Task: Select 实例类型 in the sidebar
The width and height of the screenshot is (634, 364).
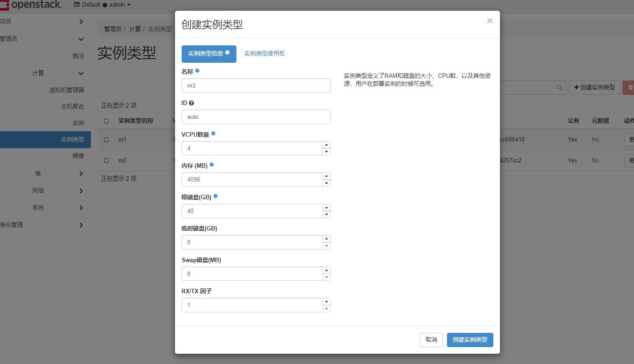Action: pos(45,139)
